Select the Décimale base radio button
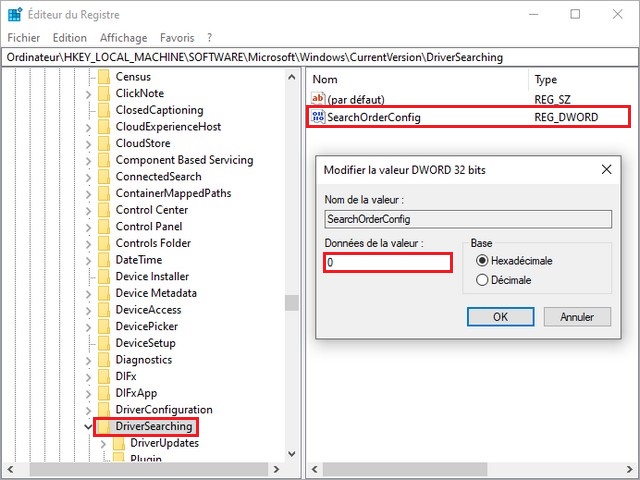The image size is (640, 480). point(483,281)
